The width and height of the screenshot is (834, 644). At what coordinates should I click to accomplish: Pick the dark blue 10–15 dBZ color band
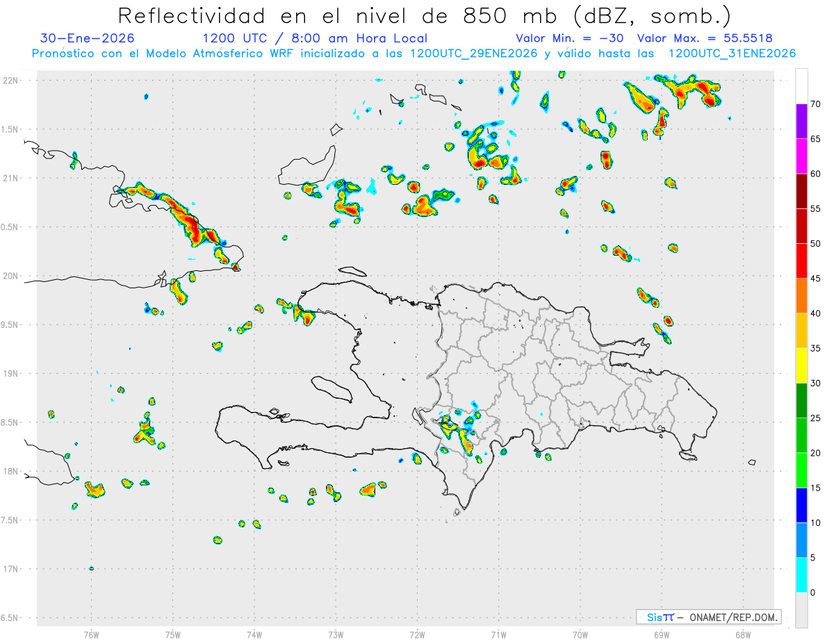[x=801, y=505]
